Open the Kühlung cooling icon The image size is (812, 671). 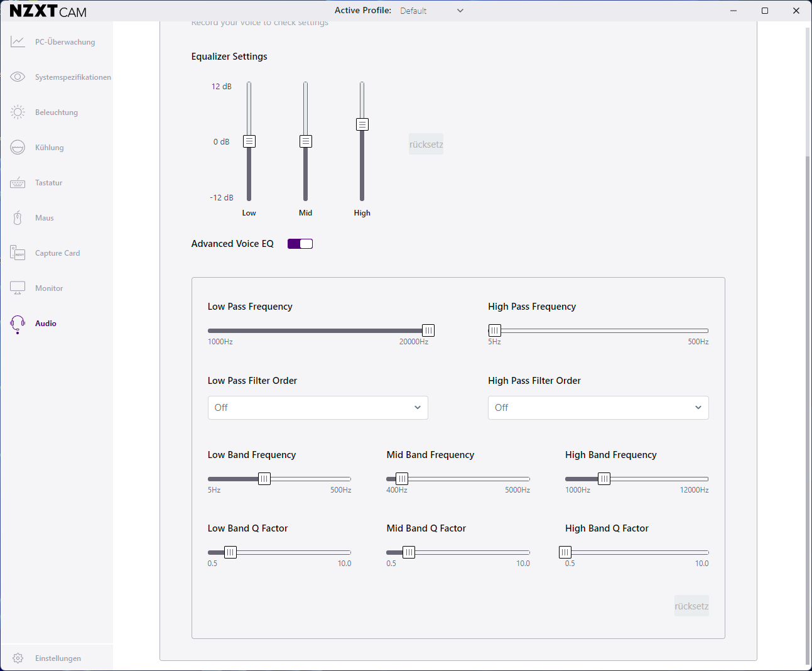coord(18,148)
